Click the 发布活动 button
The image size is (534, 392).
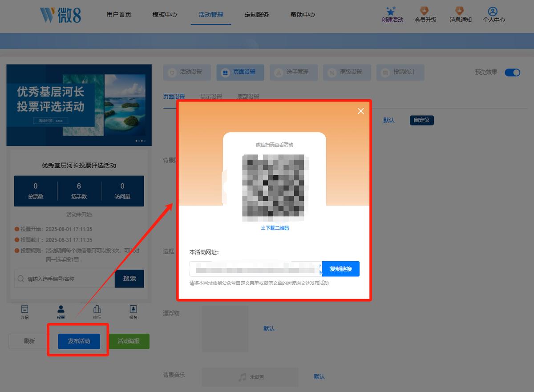point(79,341)
